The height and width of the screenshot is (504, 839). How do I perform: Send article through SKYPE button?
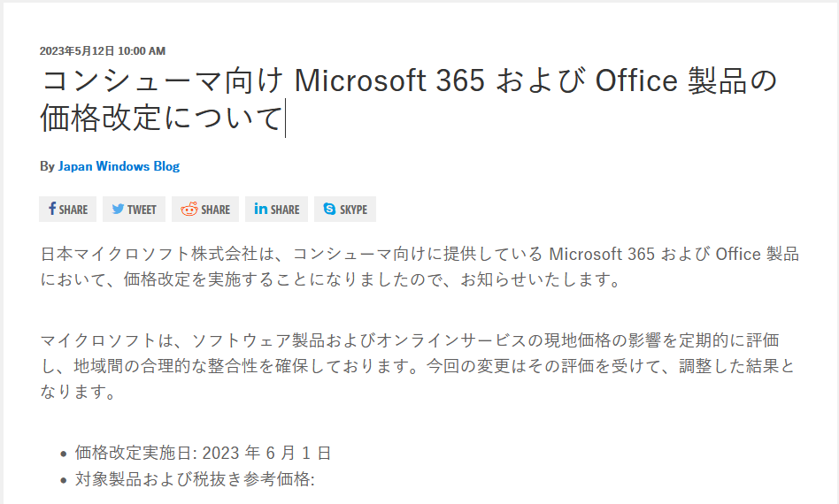[x=344, y=209]
